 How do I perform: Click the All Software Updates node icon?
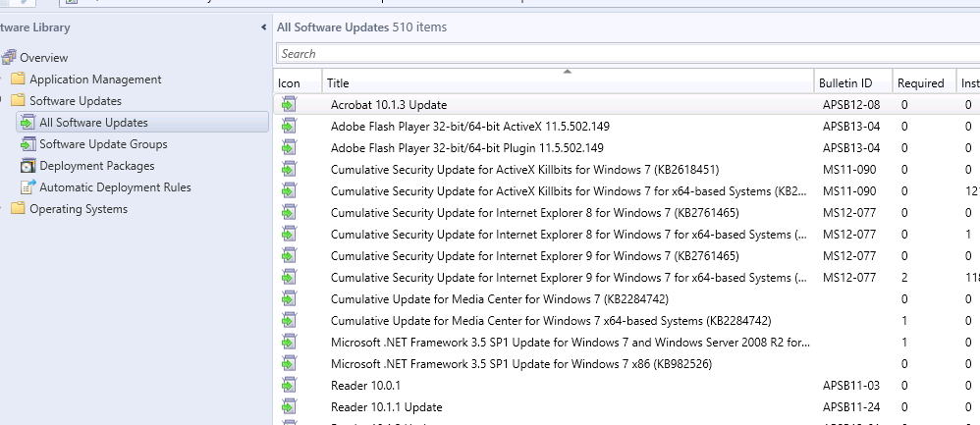click(28, 123)
